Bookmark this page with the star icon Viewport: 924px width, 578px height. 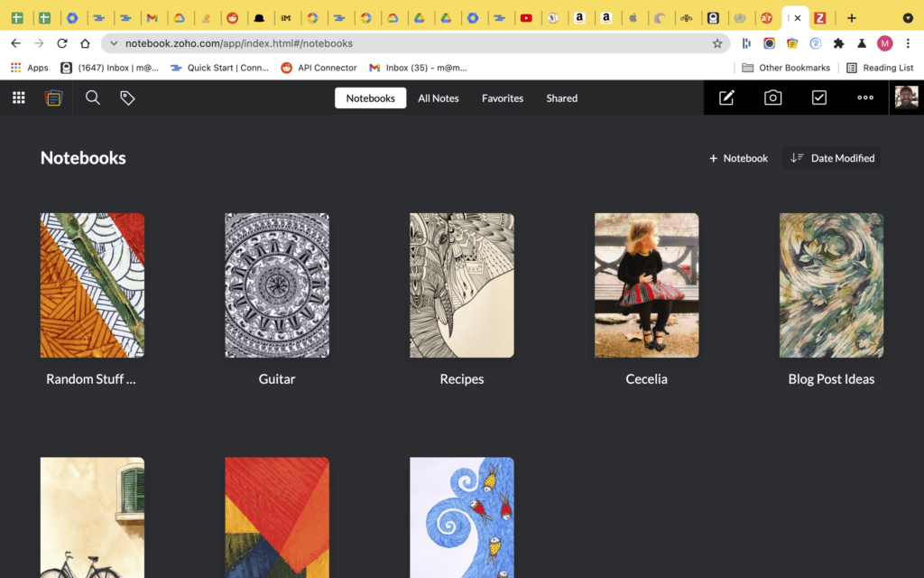717,43
